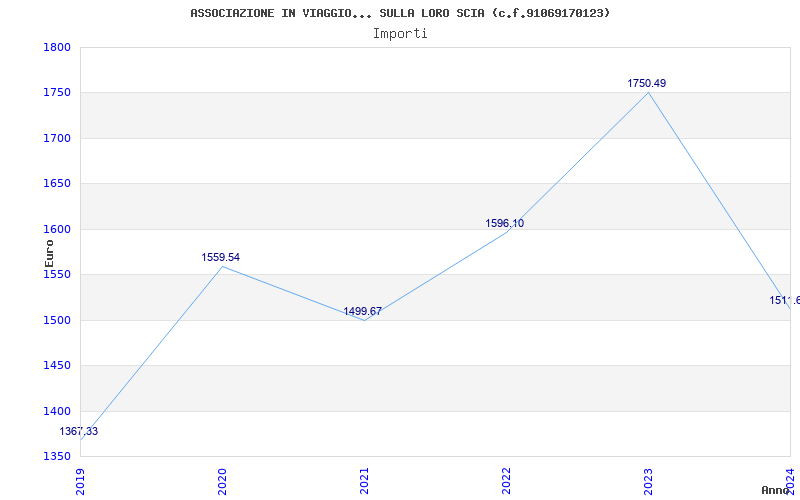800x500 pixels.
Task: Click the 2019 x-axis label
Action: point(80,482)
